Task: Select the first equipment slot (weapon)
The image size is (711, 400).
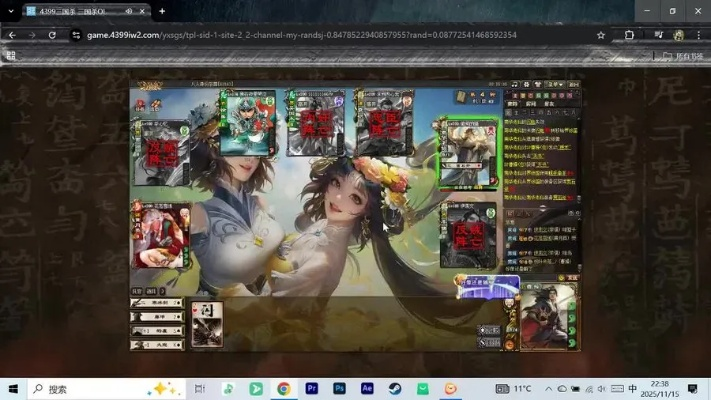Action: pos(157,302)
